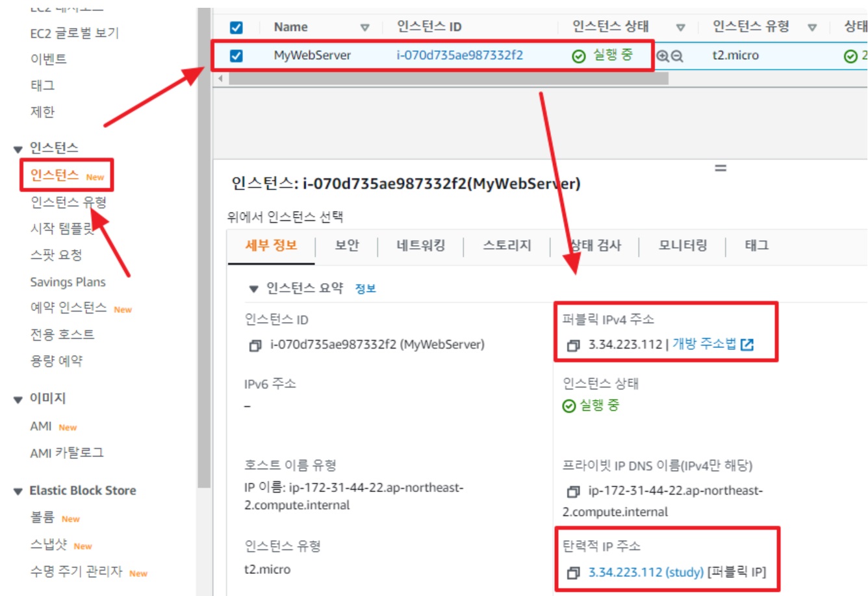Open the 개방 주소법 link
The width and height of the screenshot is (868, 596).
click(x=704, y=344)
